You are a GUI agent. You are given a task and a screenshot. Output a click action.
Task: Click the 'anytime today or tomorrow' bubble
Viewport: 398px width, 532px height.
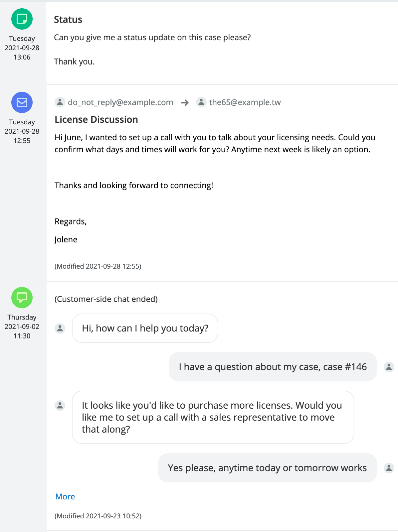267,468
